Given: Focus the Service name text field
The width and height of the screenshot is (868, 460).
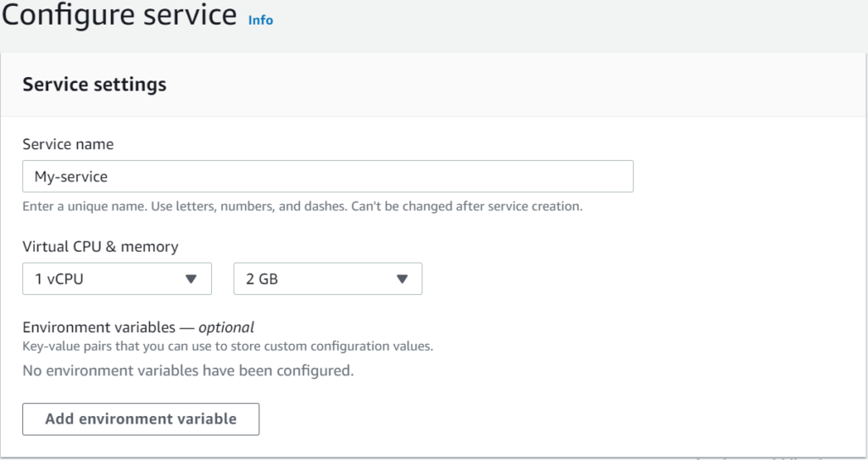Looking at the screenshot, I should [328, 176].
